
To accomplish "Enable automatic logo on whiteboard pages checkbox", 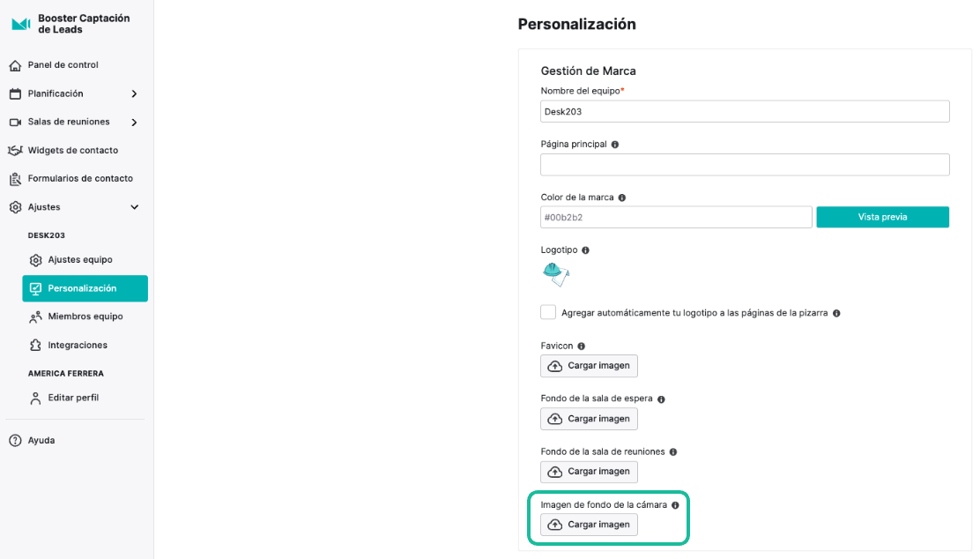I will pos(548,312).
